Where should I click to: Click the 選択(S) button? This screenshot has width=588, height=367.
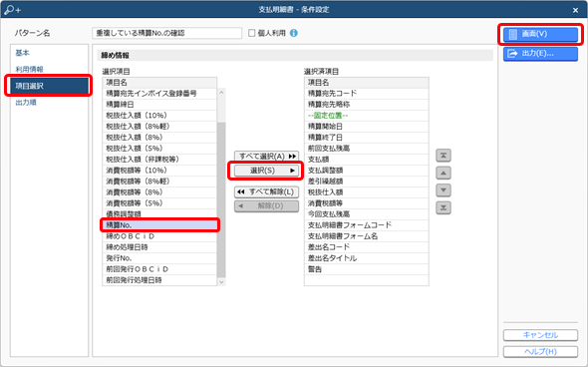coord(267,171)
